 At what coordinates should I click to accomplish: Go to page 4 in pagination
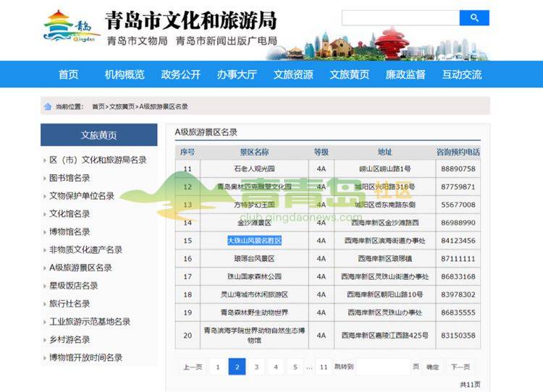coord(276,367)
